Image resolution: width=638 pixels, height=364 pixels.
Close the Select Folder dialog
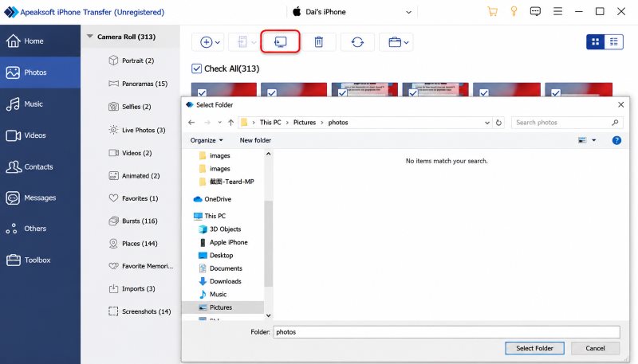(620, 105)
